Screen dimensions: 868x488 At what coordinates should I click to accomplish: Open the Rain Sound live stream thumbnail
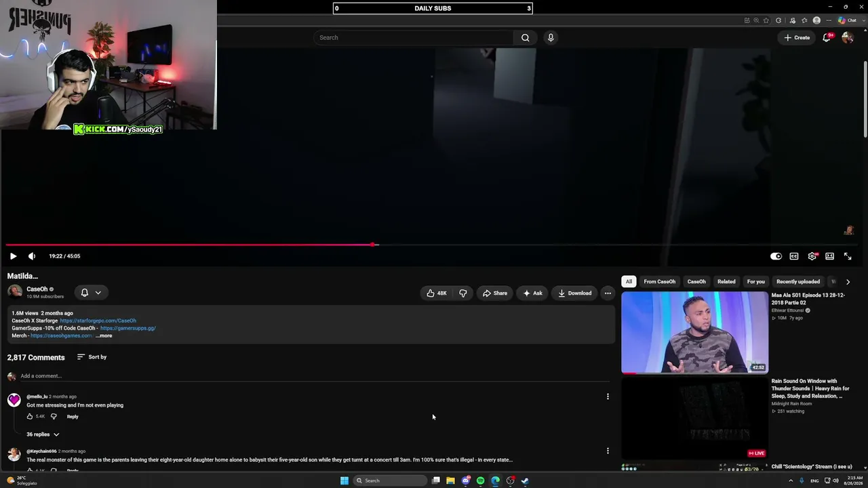click(694, 418)
